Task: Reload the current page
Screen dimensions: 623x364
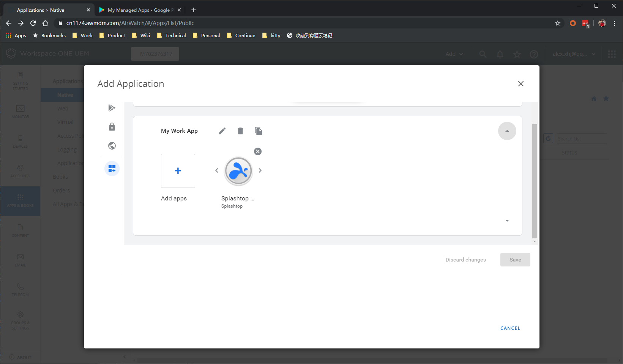Action: [x=33, y=23]
